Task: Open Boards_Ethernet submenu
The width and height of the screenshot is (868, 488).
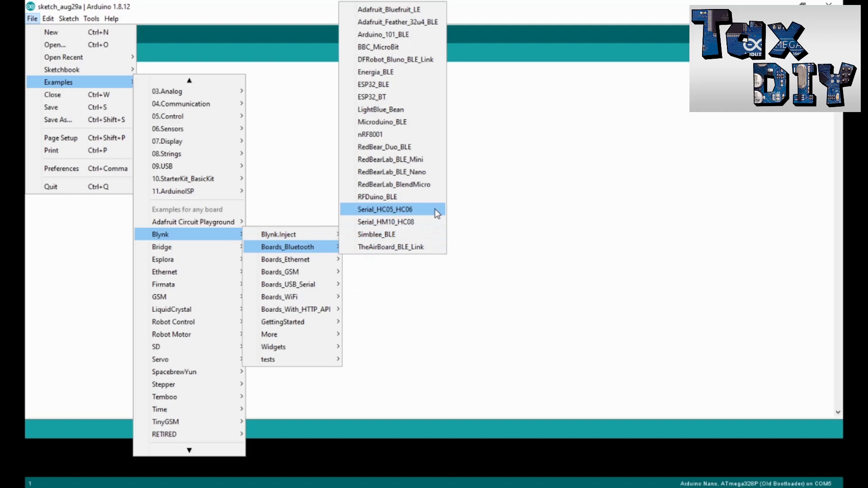Action: [x=292, y=259]
